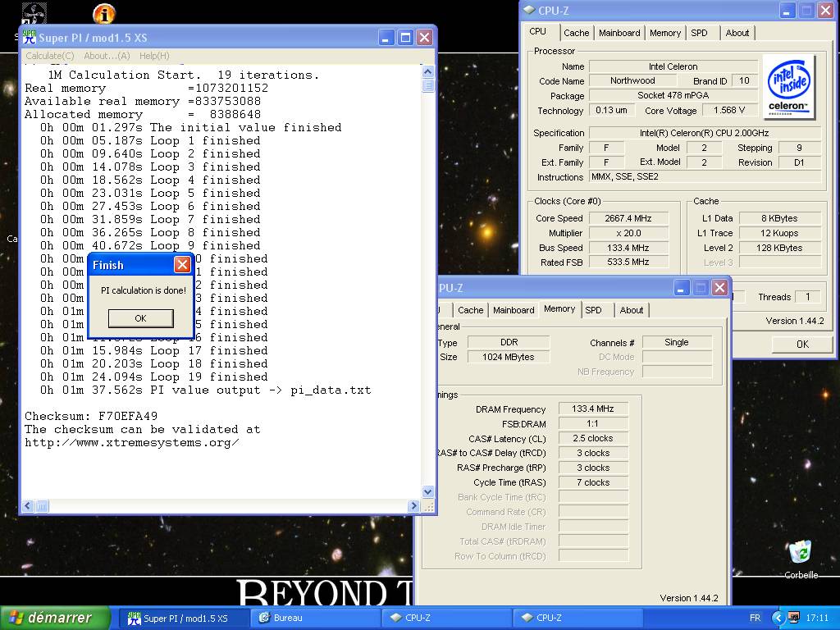This screenshot has height=630, width=840.
Task: Click the Core Speed value 2667.4 MHz
Action: click(x=628, y=218)
